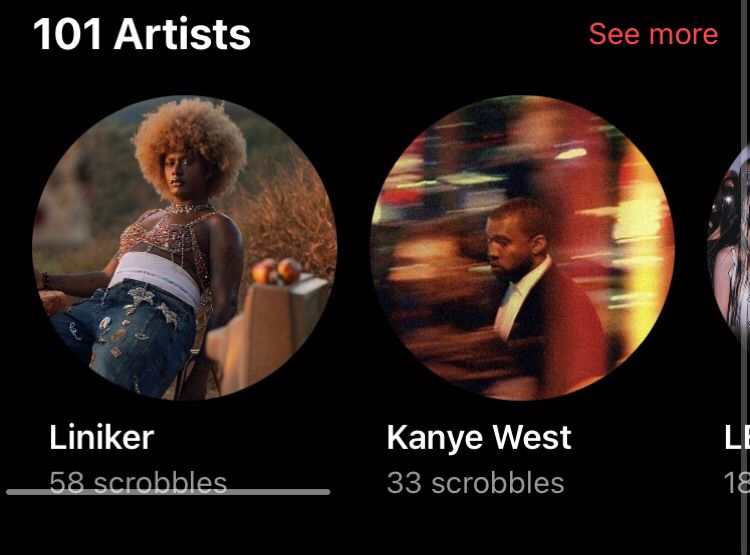The width and height of the screenshot is (750, 555).
Task: Select the Liniker artist name
Action: [x=101, y=437]
